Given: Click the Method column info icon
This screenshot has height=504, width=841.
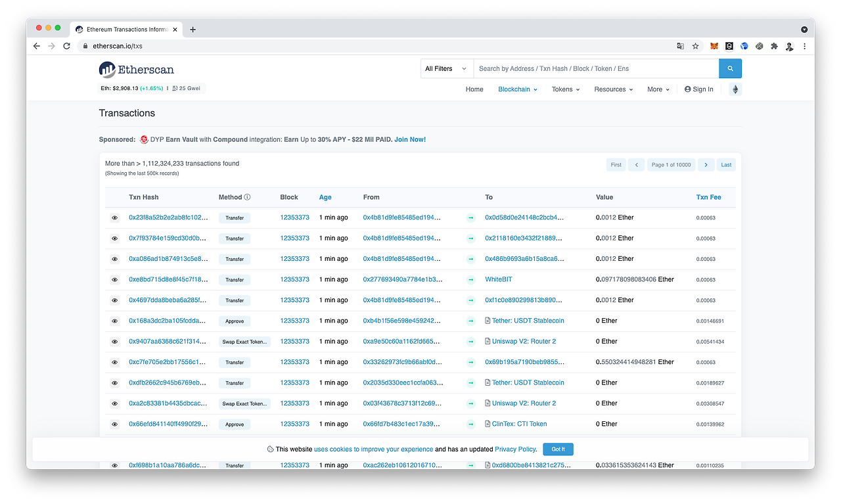Looking at the screenshot, I should point(247,197).
